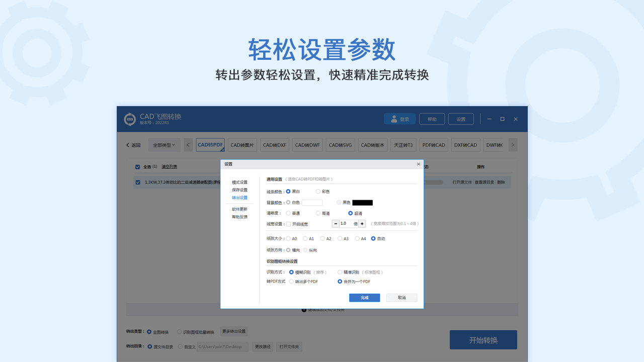This screenshot has height=362, width=644.
Task: Click the 返回 back arrow
Action: coord(127,145)
